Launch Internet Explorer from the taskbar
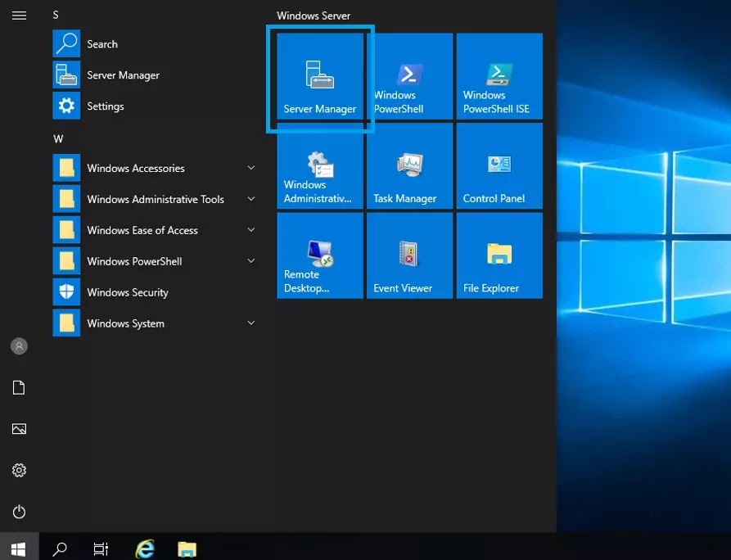Image resolution: width=731 pixels, height=560 pixels. point(145,549)
